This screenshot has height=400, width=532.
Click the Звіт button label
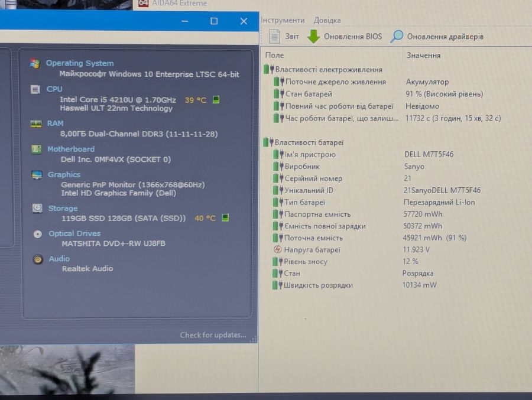pos(292,36)
